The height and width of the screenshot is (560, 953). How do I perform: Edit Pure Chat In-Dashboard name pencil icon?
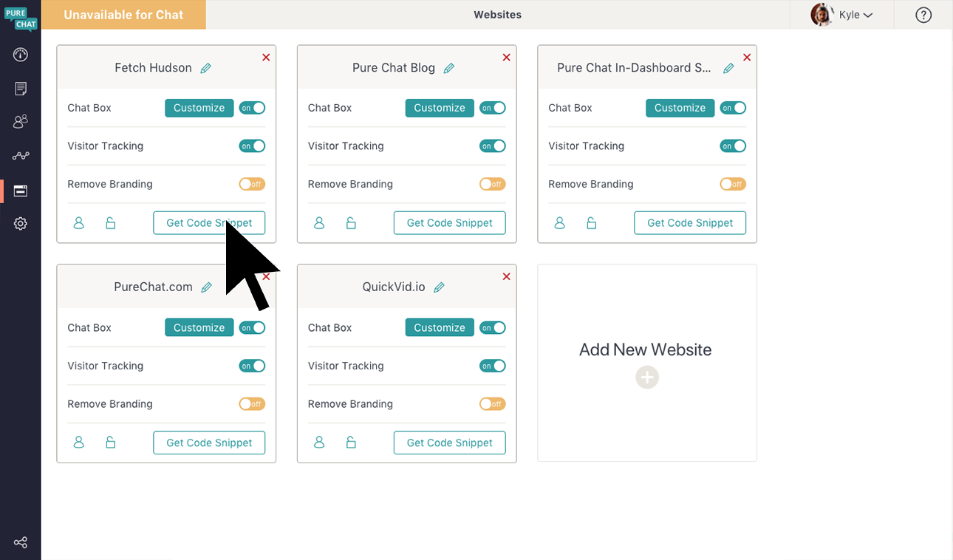tap(728, 68)
